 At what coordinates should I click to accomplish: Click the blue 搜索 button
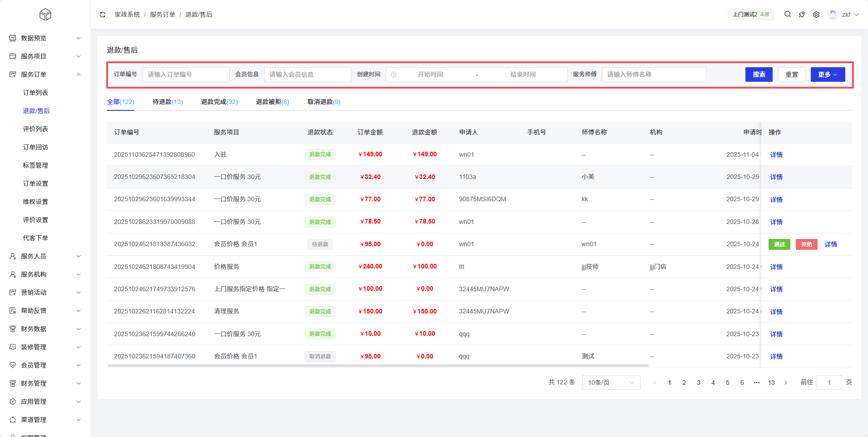[x=759, y=74]
